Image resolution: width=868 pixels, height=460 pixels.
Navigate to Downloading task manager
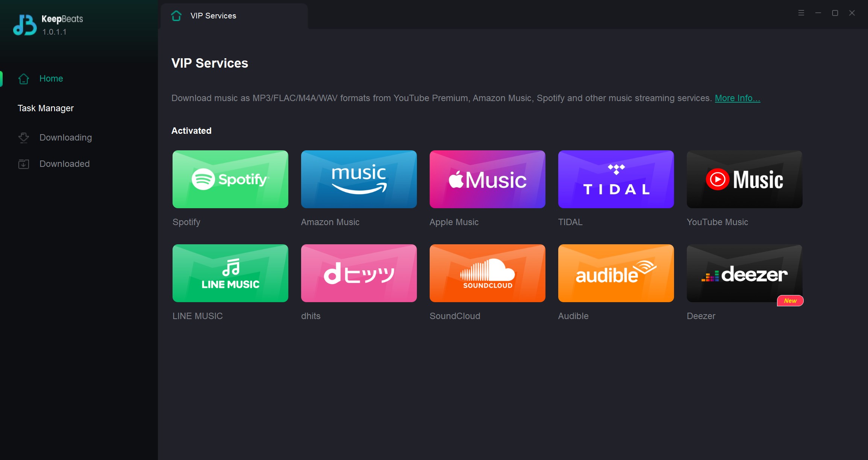tap(65, 137)
